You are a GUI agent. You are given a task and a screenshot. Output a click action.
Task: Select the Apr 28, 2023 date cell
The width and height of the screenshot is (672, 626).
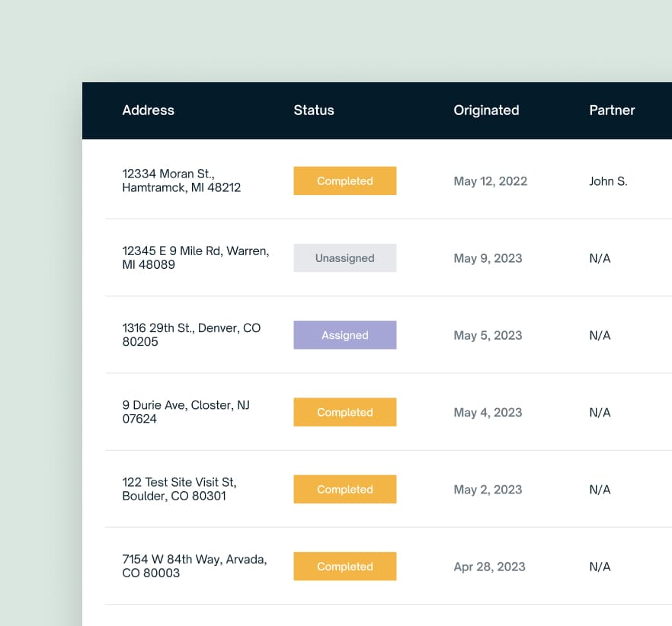489,567
